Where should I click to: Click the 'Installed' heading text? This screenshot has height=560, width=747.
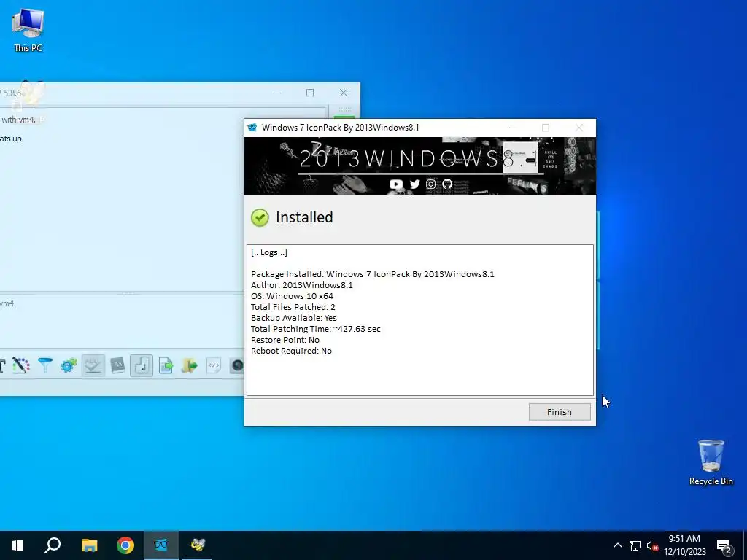[x=304, y=217]
